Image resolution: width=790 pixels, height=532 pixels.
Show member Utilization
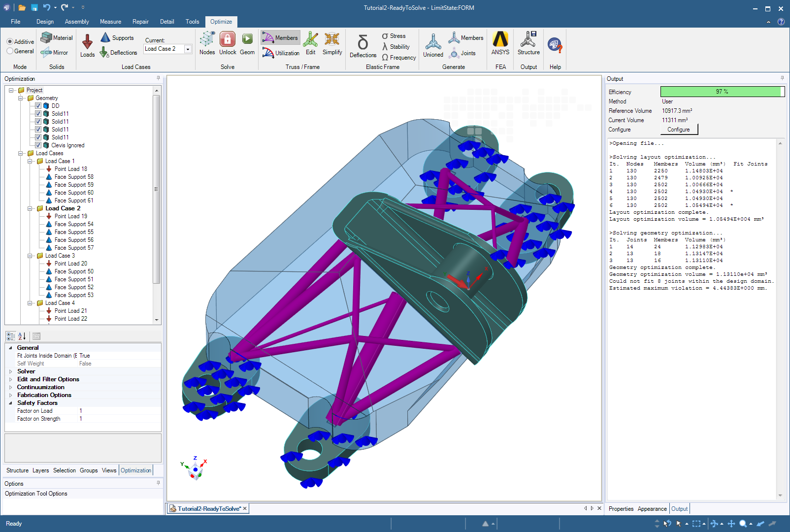pos(281,53)
